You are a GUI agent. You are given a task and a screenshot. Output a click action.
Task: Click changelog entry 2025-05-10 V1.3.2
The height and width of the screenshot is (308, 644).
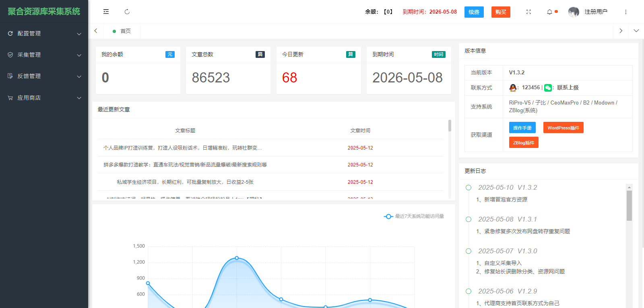pyautogui.click(x=508, y=187)
